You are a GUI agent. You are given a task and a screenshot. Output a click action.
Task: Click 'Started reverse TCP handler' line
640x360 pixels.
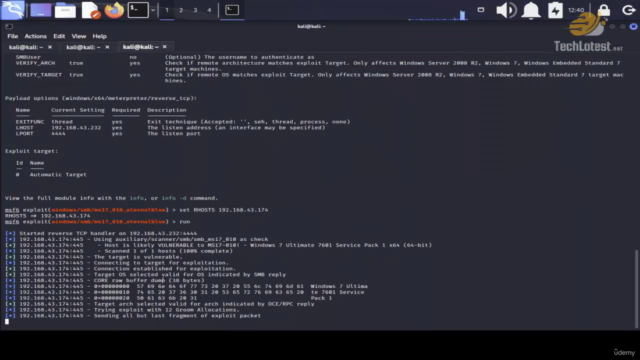[x=101, y=233]
